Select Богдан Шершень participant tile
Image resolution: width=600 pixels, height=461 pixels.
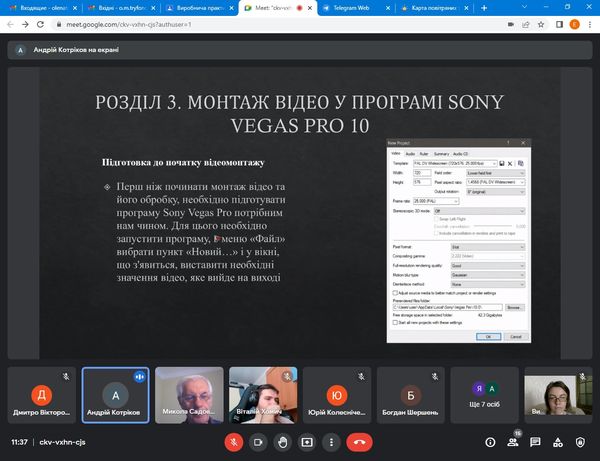pos(411,395)
